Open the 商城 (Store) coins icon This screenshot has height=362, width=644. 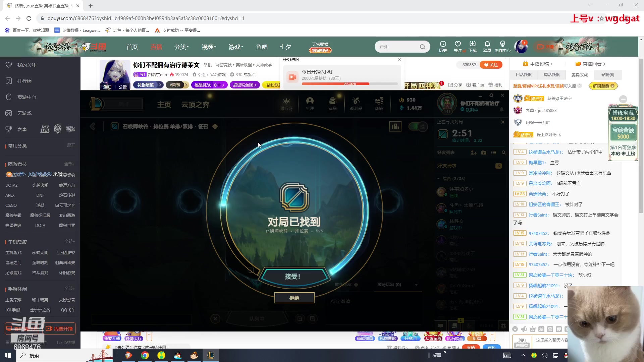tap(379, 103)
